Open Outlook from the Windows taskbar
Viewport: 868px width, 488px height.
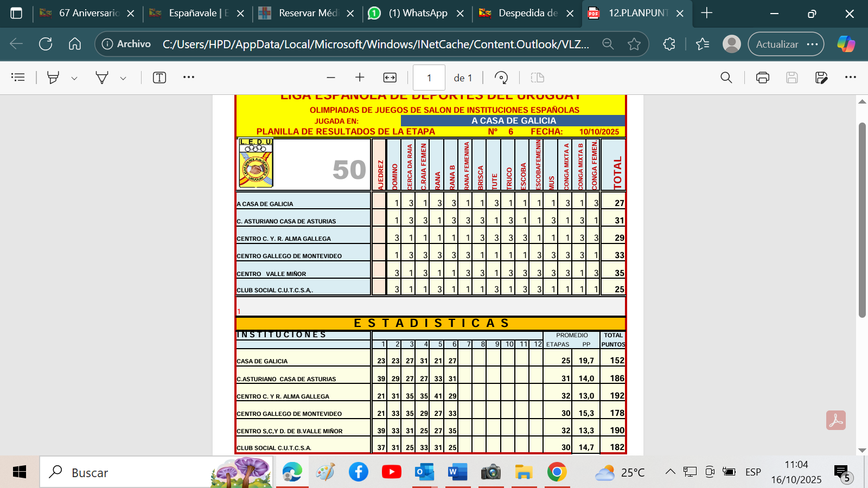point(424,472)
